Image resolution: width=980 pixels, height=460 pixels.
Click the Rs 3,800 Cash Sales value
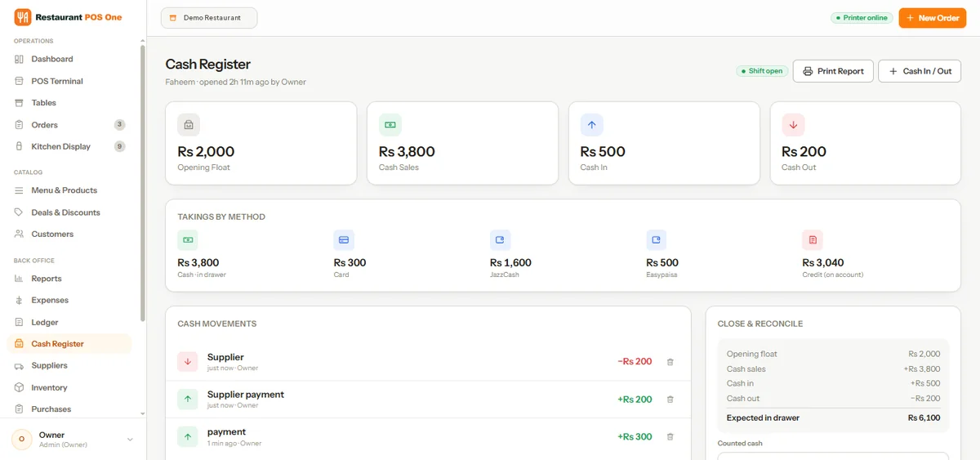(x=407, y=152)
